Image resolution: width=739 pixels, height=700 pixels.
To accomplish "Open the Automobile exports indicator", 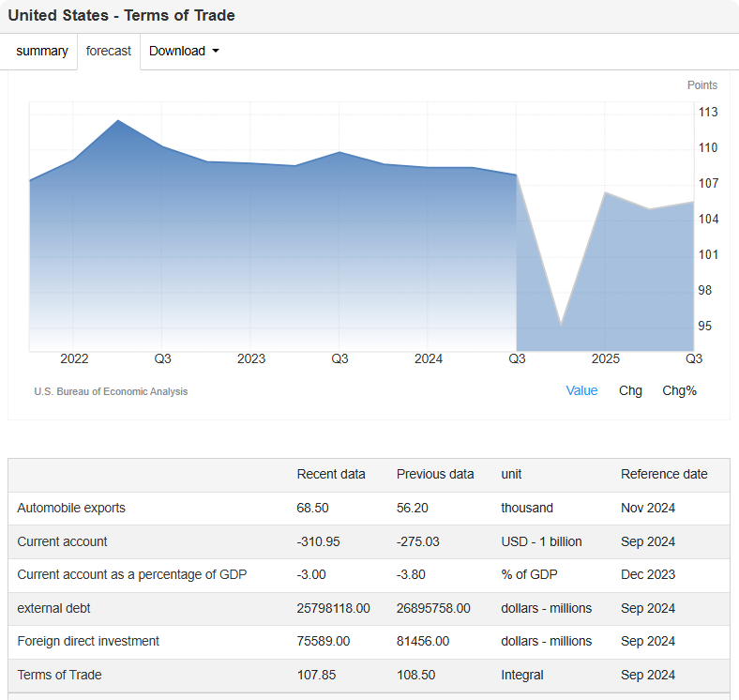I will tap(71, 508).
